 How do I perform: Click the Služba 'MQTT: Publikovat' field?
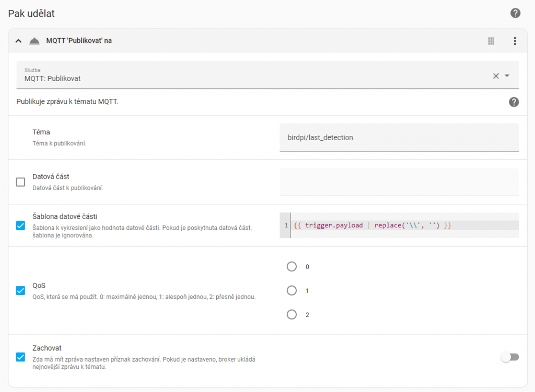pyautogui.click(x=267, y=75)
